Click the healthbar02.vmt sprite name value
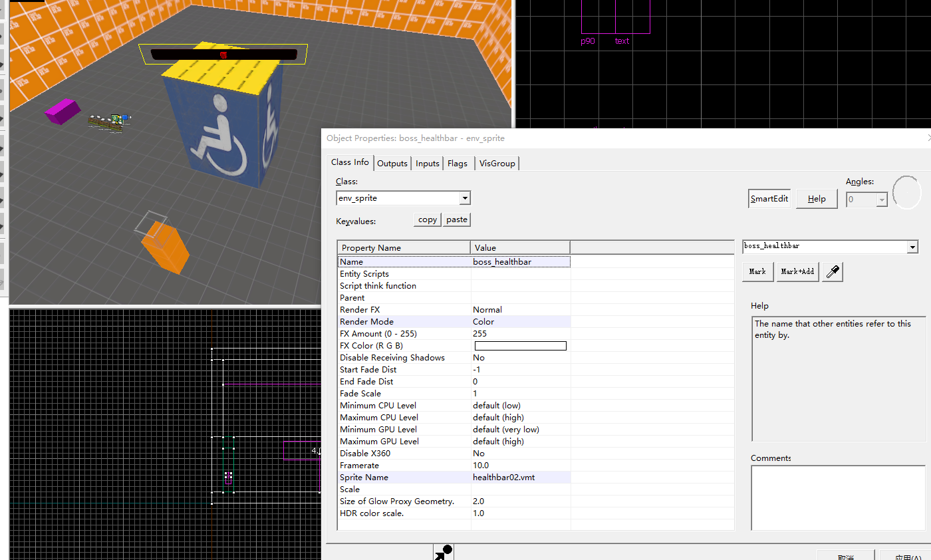 (504, 478)
